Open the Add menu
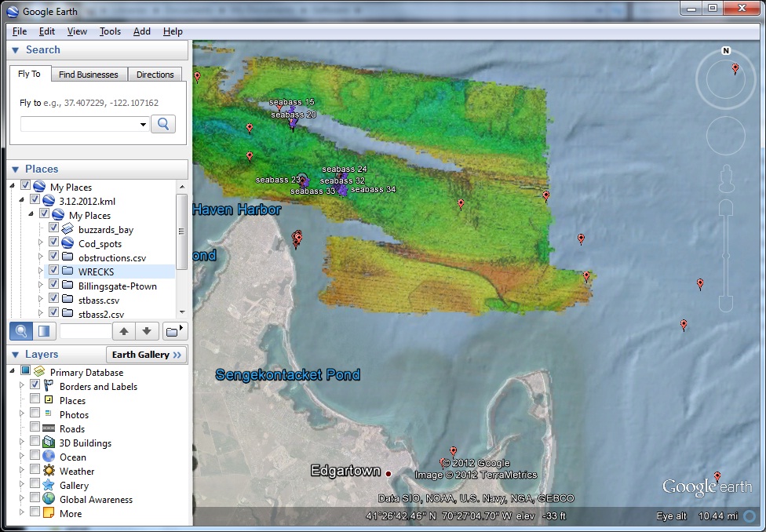 point(142,31)
